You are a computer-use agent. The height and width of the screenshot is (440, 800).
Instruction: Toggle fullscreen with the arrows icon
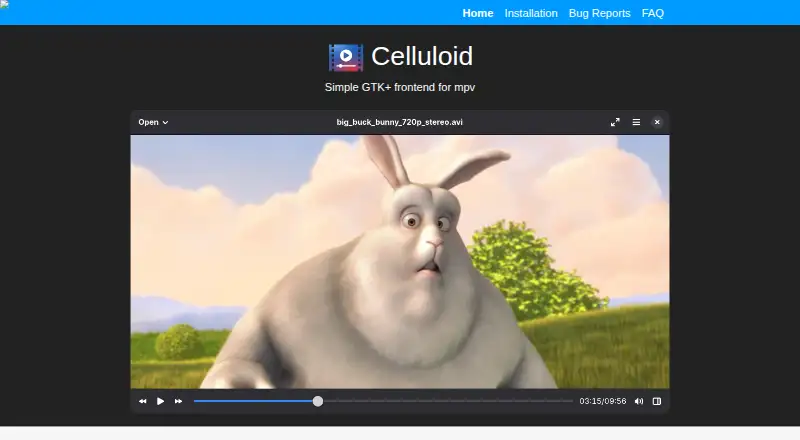point(615,123)
